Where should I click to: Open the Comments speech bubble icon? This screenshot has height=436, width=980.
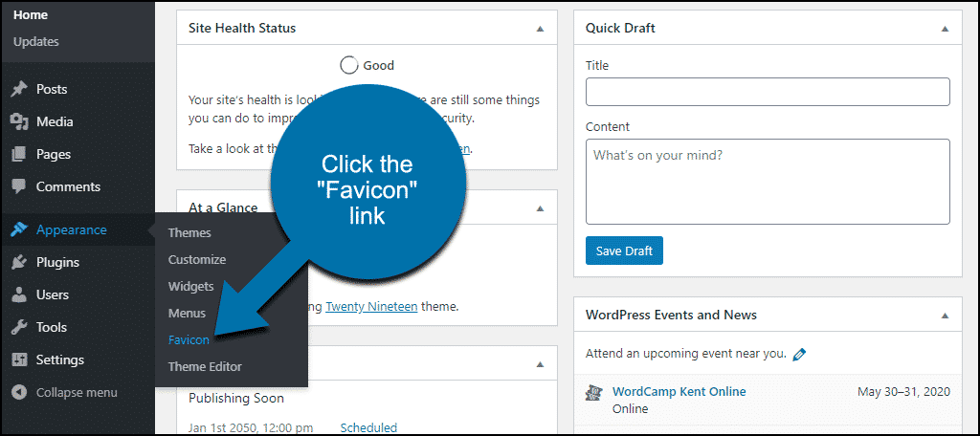click(x=19, y=186)
